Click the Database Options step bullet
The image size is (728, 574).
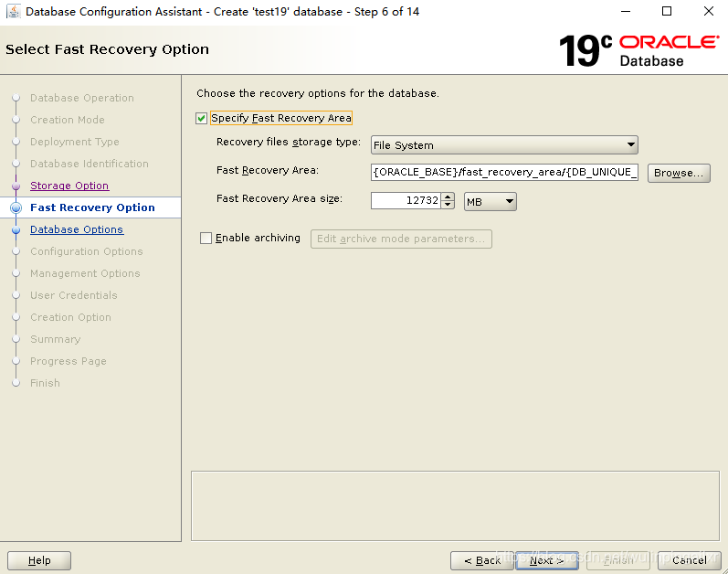tap(16, 229)
